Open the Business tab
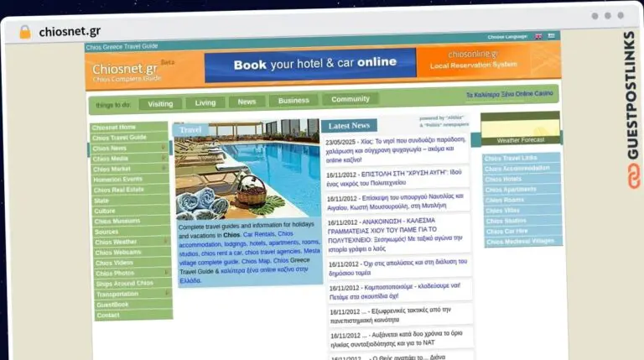644x360 pixels. click(x=293, y=100)
